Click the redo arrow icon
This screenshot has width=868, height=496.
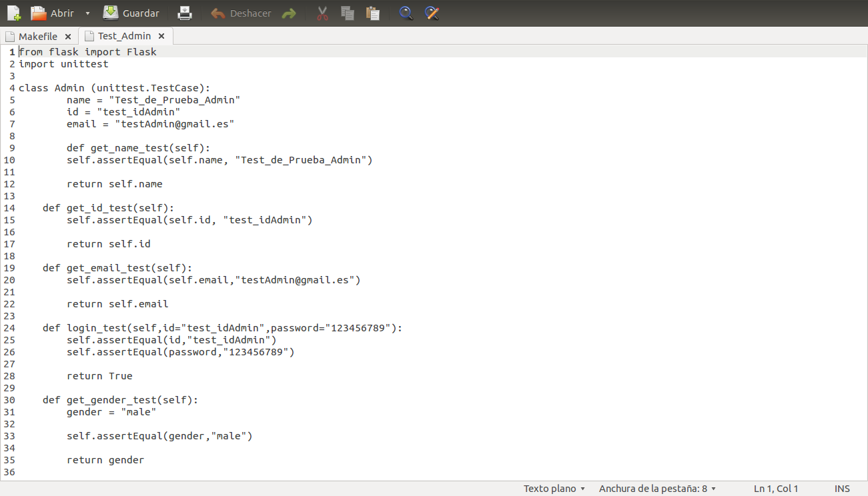click(290, 13)
